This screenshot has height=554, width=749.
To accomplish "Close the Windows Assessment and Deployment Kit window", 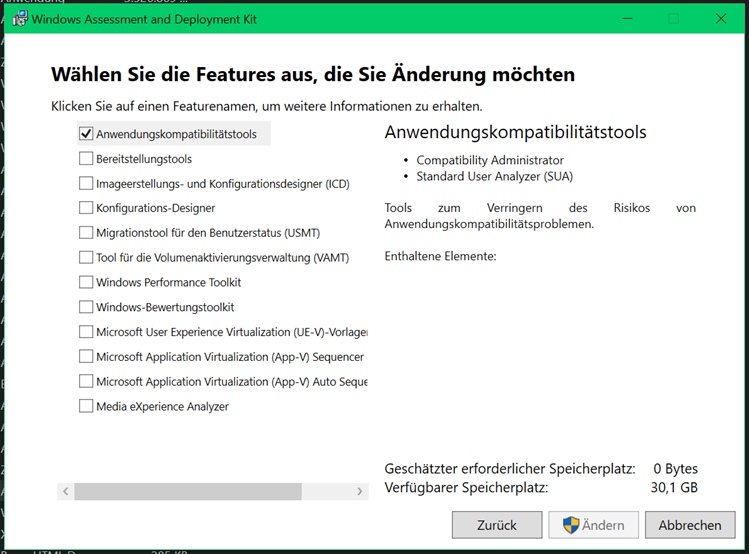I will (721, 19).
